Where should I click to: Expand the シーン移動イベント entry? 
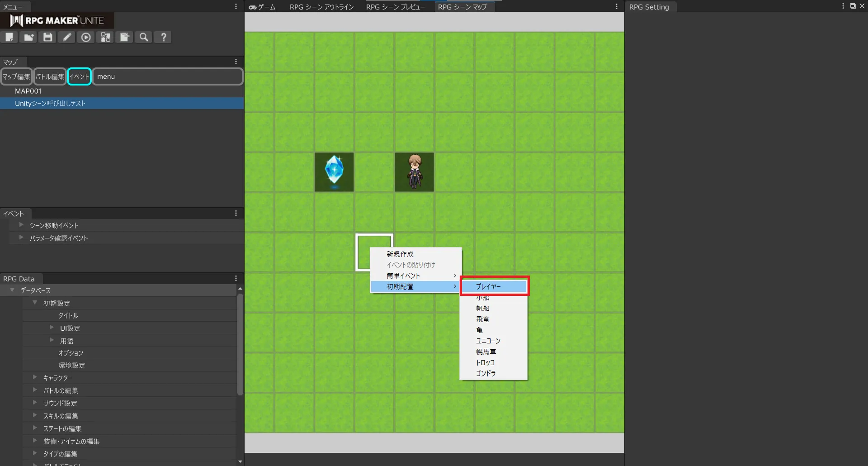tap(21, 225)
